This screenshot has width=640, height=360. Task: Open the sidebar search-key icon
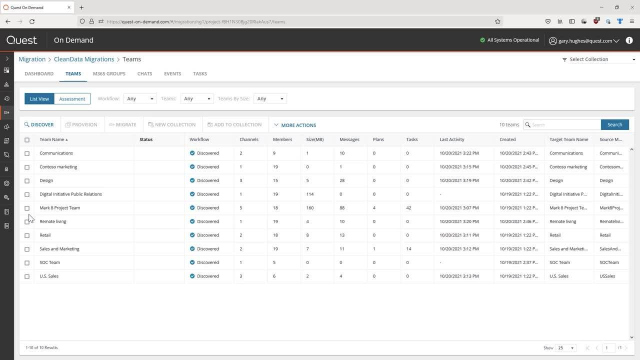click(x=7, y=198)
